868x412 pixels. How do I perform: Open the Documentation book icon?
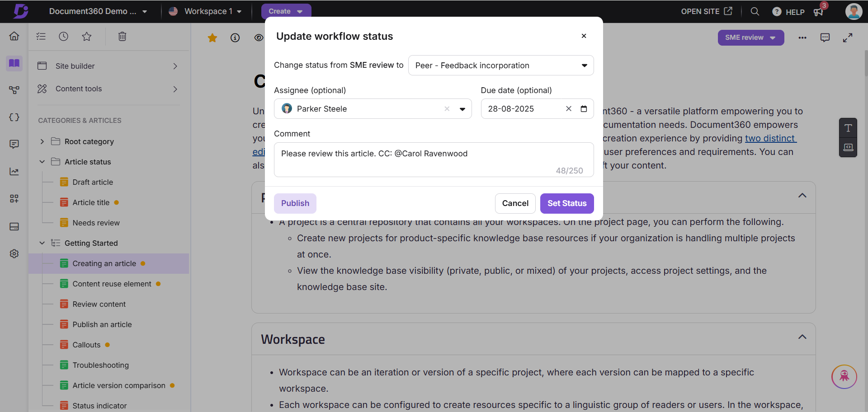(x=14, y=63)
